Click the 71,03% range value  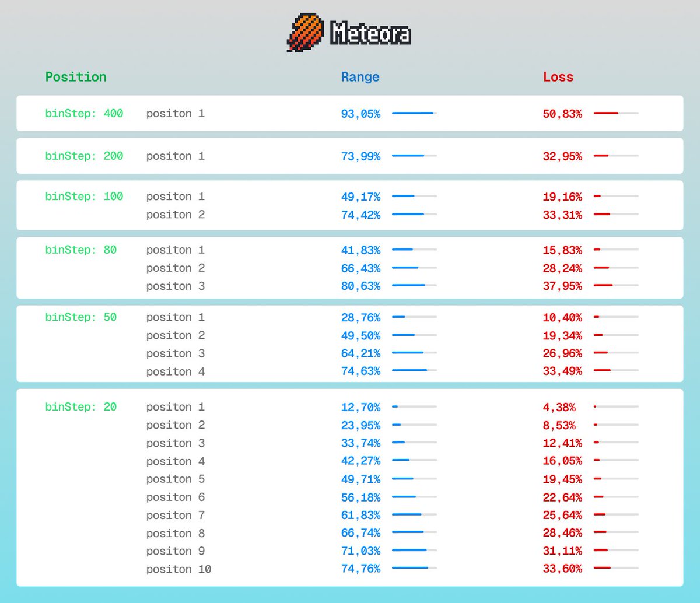tap(360, 551)
